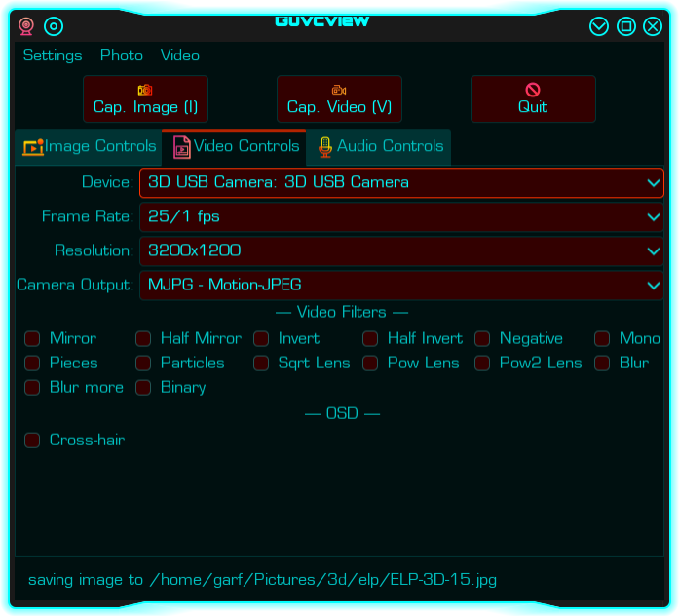Enable the Mirror video filter

tap(32, 339)
